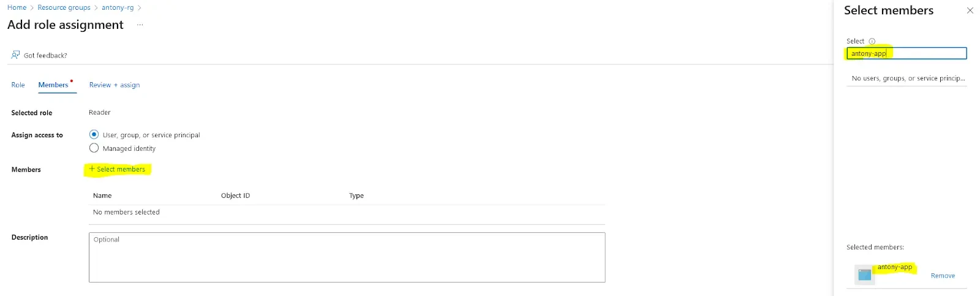Click the info icon beside Select label
Viewport: 980px width, 296px height.
click(x=872, y=42)
